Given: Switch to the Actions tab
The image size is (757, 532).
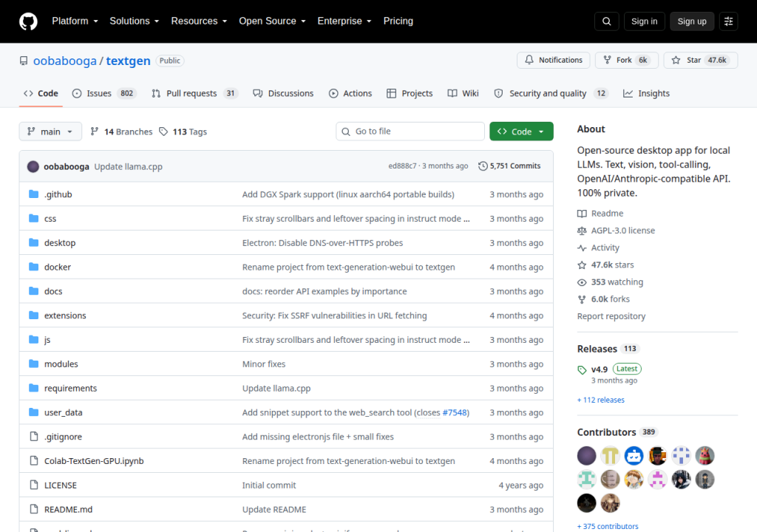Looking at the screenshot, I should pos(350,93).
